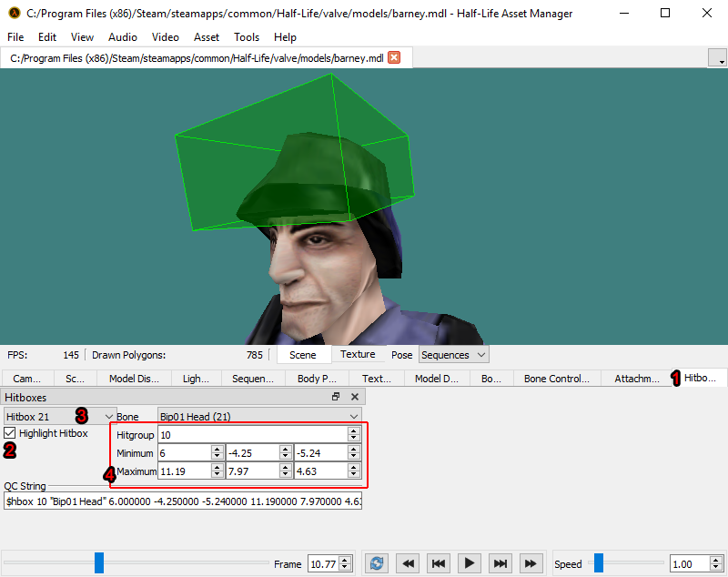The height and width of the screenshot is (577, 728).
Task: Open the Asset menu
Action: (207, 37)
